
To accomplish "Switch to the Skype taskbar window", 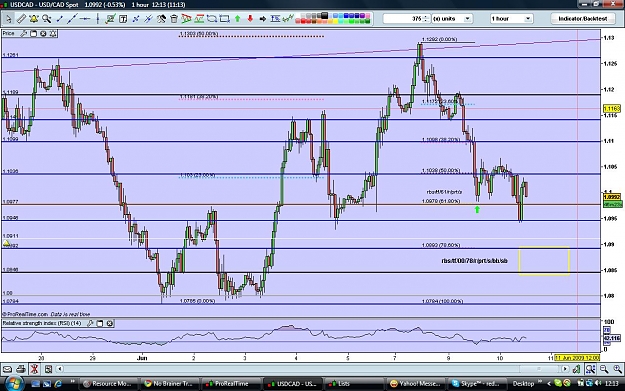I will tap(476, 384).
